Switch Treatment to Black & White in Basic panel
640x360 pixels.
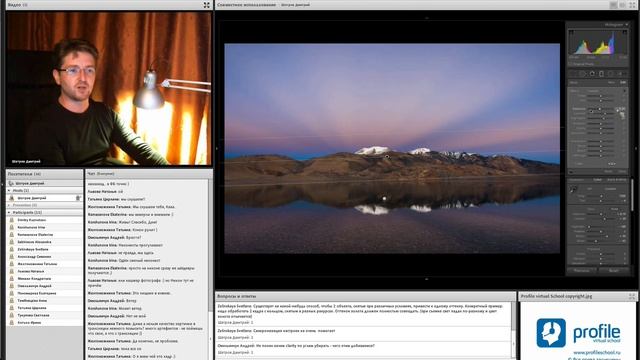point(617,180)
